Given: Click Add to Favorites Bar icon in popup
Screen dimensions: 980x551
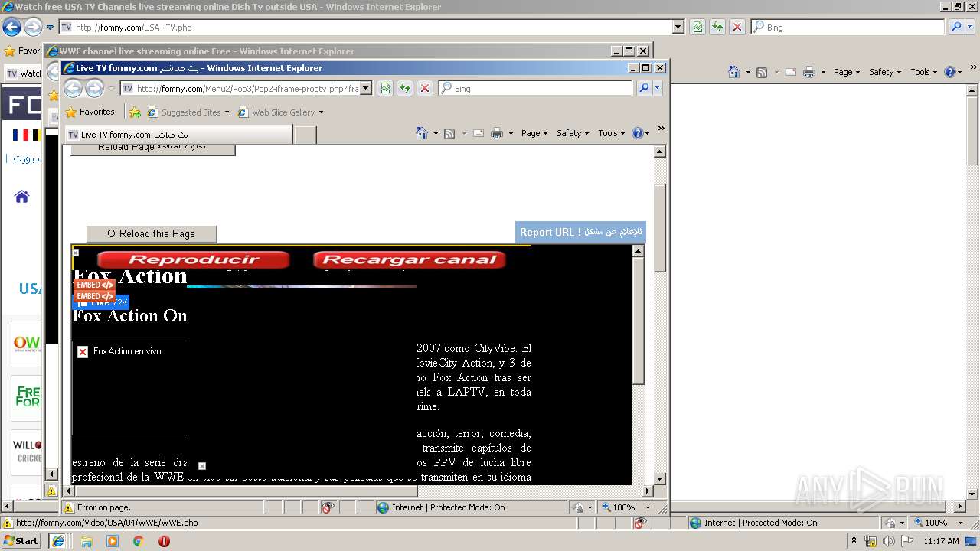Looking at the screenshot, I should pyautogui.click(x=135, y=112).
